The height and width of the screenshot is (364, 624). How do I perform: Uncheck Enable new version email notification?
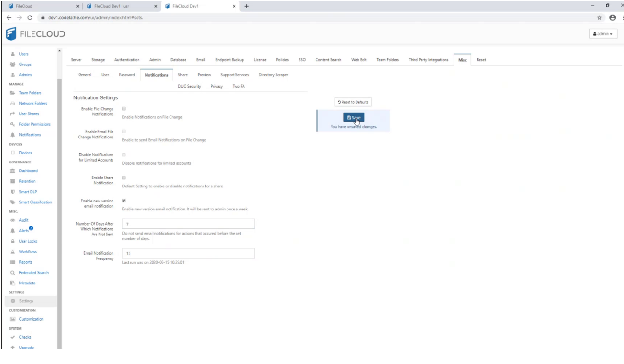tap(124, 201)
